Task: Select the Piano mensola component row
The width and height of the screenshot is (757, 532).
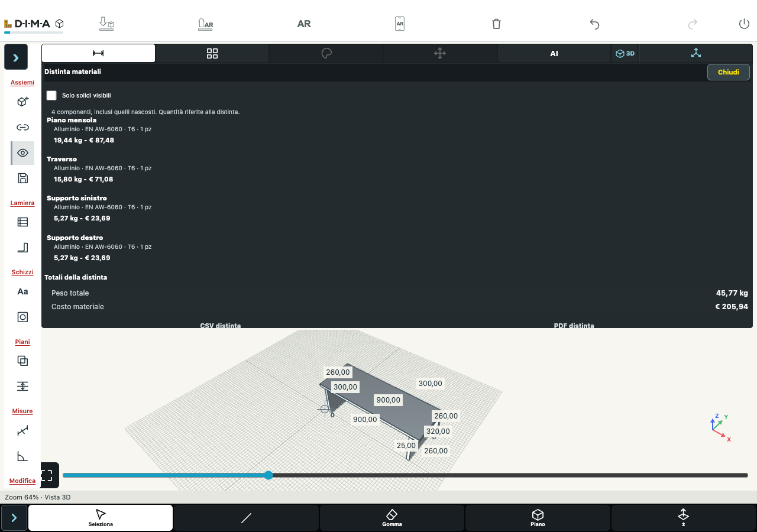Action: pyautogui.click(x=397, y=130)
